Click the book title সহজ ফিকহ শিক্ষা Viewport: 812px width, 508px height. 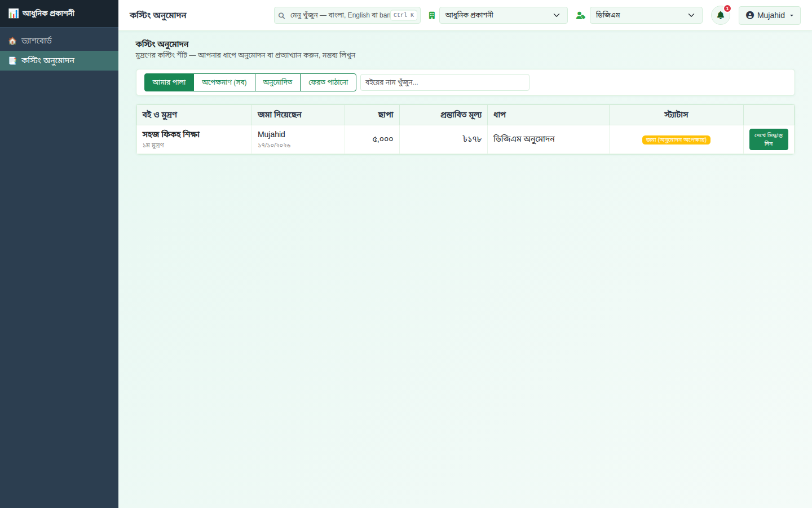[x=171, y=134]
